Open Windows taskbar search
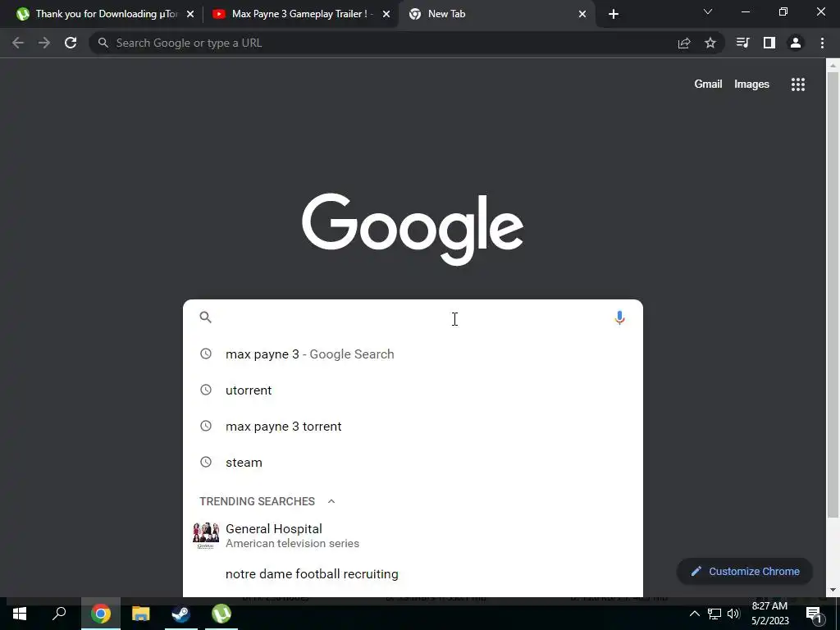Image resolution: width=840 pixels, height=630 pixels. (59, 614)
